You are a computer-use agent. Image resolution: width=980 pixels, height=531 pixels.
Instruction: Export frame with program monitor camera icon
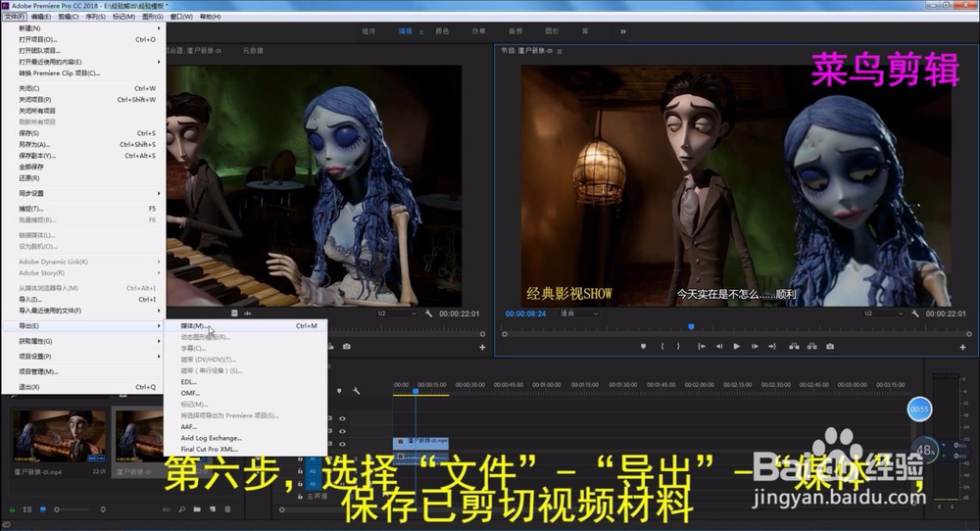click(x=830, y=346)
